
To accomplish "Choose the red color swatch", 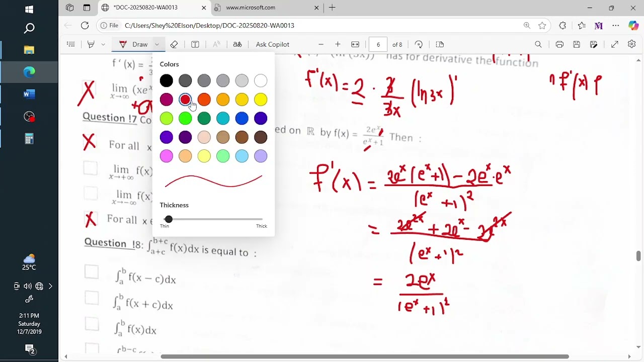I will (x=185, y=100).
